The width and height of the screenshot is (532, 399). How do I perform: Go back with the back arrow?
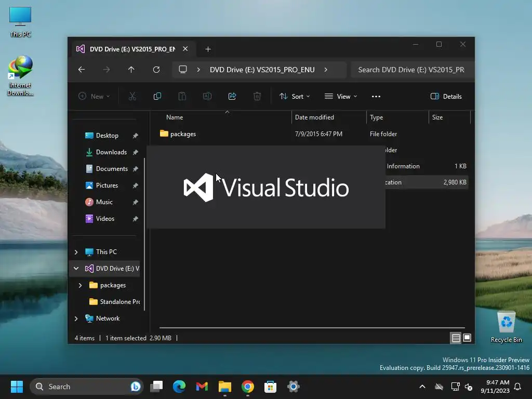82,70
